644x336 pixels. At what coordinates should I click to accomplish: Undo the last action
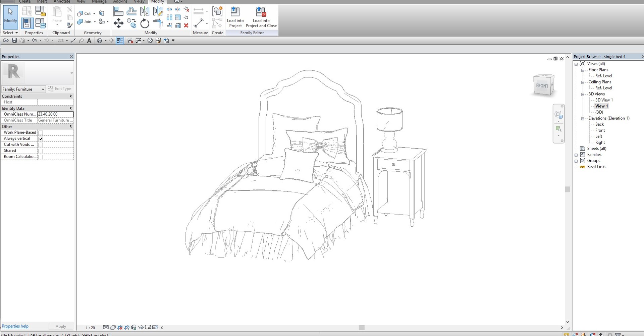tap(34, 41)
